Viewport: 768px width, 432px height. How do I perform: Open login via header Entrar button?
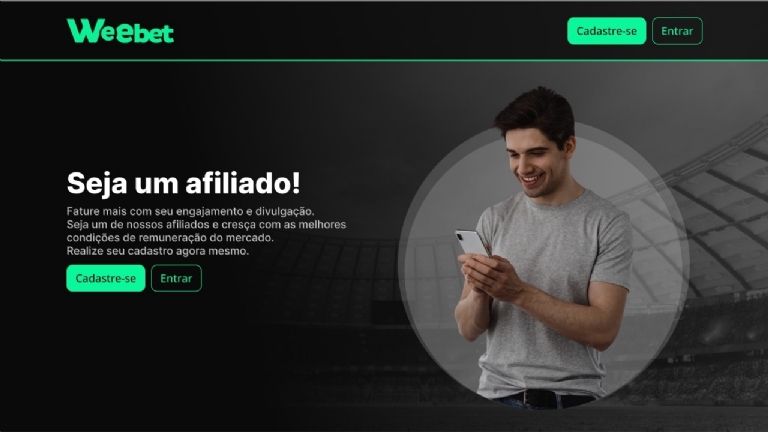click(x=677, y=31)
